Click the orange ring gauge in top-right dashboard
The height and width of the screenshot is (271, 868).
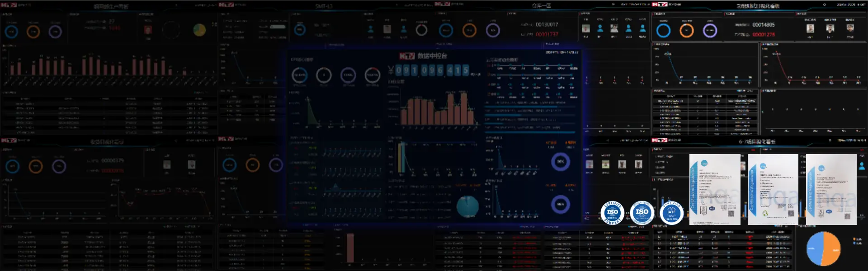[x=687, y=31]
